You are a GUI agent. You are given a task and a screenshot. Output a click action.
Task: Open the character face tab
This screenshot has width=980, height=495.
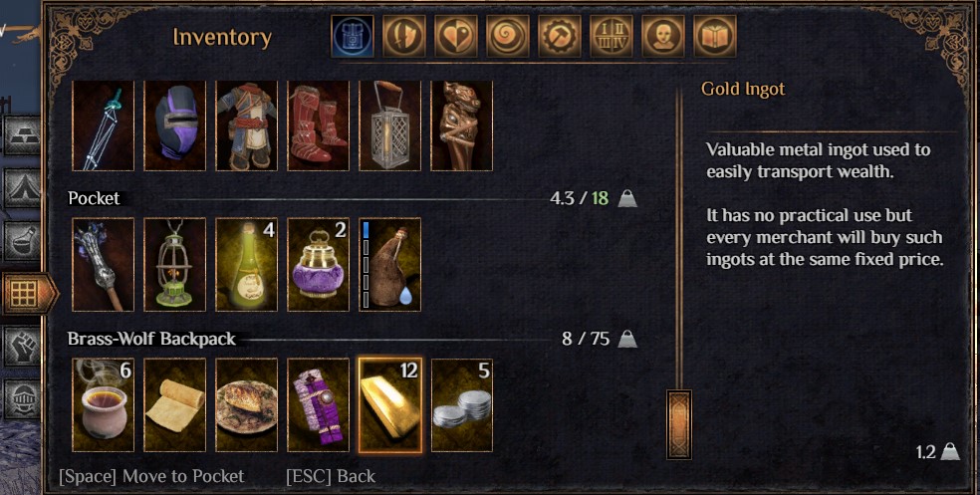(663, 36)
